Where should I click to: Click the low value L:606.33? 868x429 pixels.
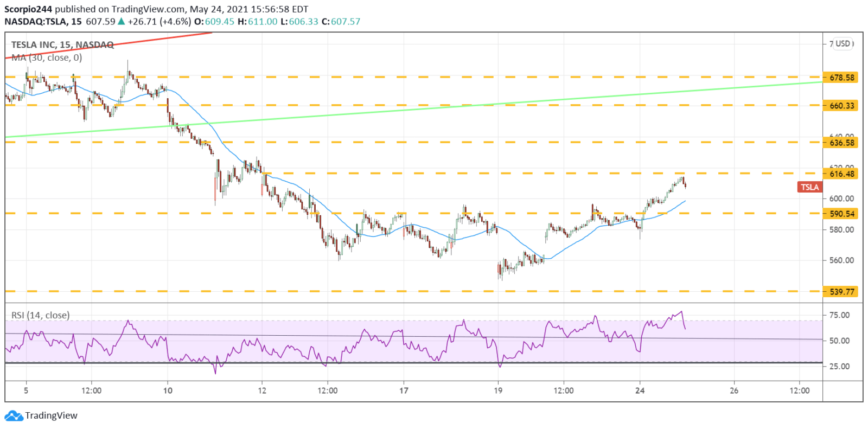(x=299, y=22)
